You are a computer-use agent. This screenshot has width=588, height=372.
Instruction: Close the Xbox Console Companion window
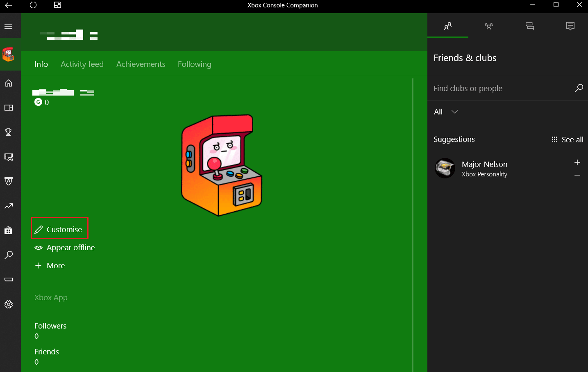point(579,5)
